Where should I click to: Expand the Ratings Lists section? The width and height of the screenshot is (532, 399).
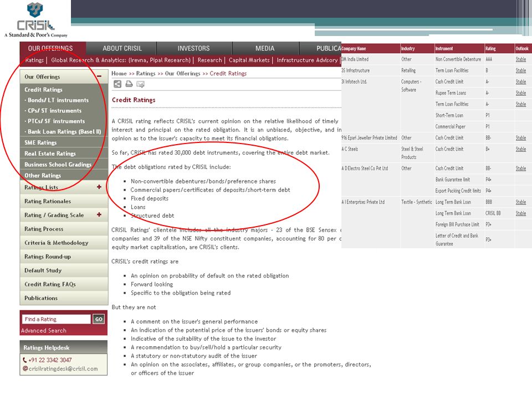point(99,187)
